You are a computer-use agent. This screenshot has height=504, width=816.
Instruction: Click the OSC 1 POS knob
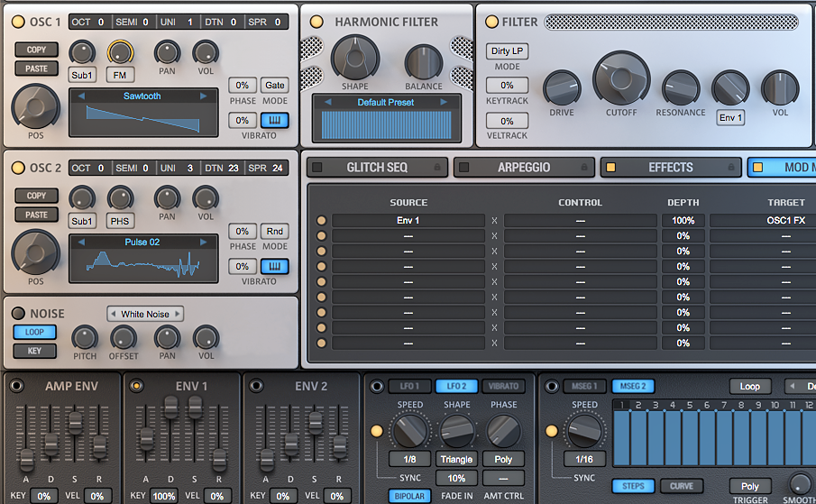(x=35, y=106)
